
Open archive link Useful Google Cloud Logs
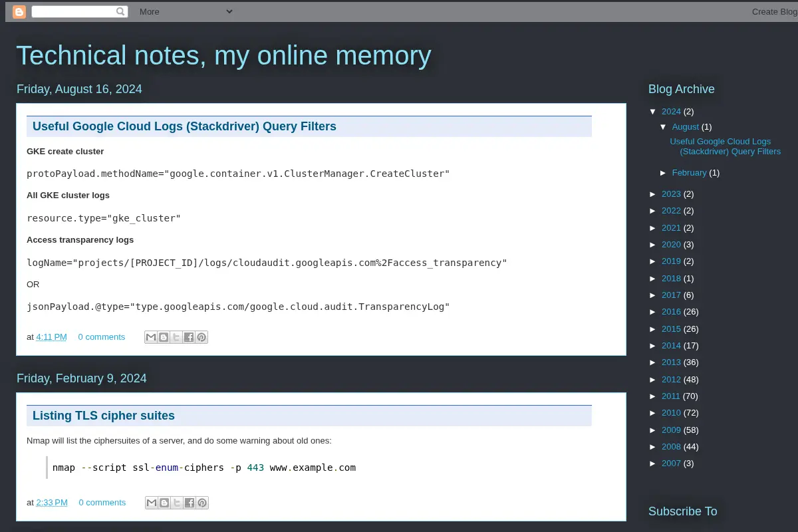click(726, 146)
